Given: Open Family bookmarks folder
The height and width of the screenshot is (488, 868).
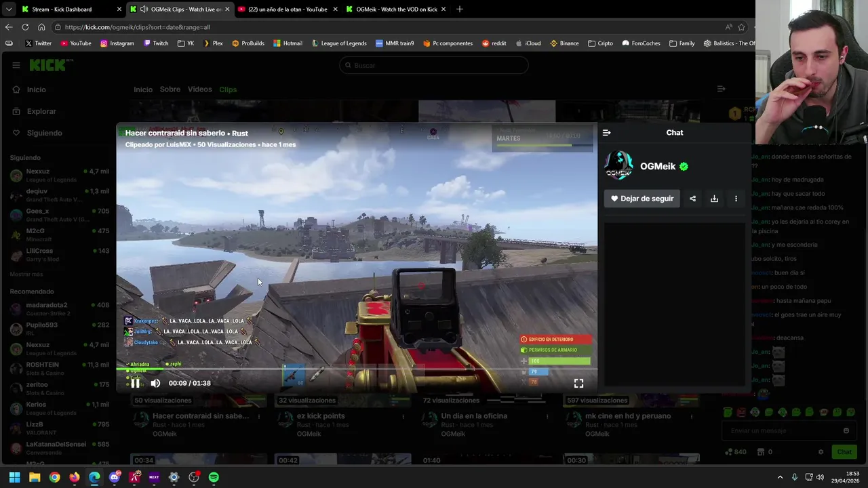Looking at the screenshot, I should [x=682, y=43].
